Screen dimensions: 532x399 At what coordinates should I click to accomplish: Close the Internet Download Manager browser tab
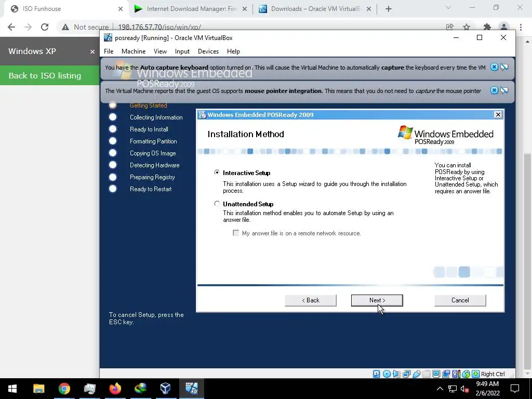click(x=245, y=9)
